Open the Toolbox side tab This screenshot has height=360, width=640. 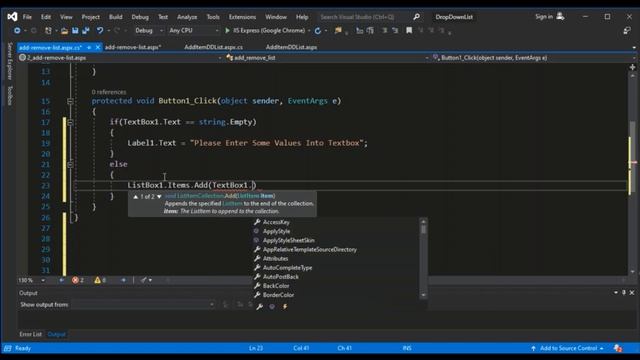[x=10, y=95]
